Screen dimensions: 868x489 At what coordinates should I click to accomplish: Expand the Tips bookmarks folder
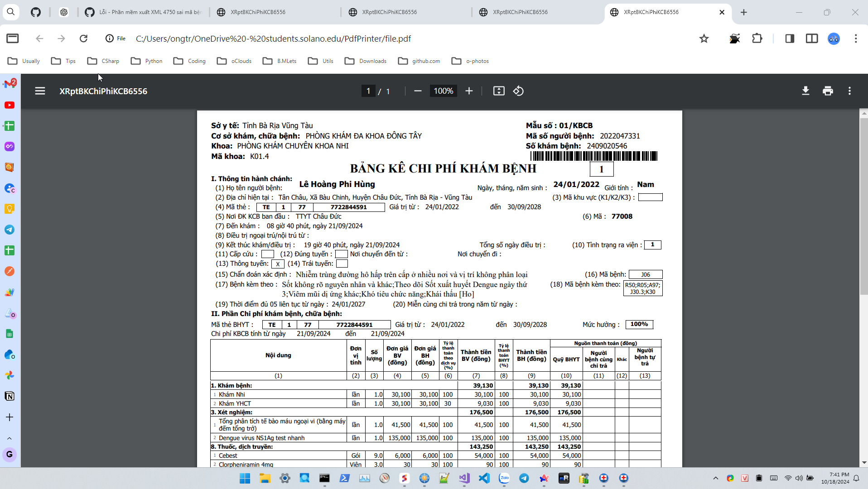coord(63,61)
